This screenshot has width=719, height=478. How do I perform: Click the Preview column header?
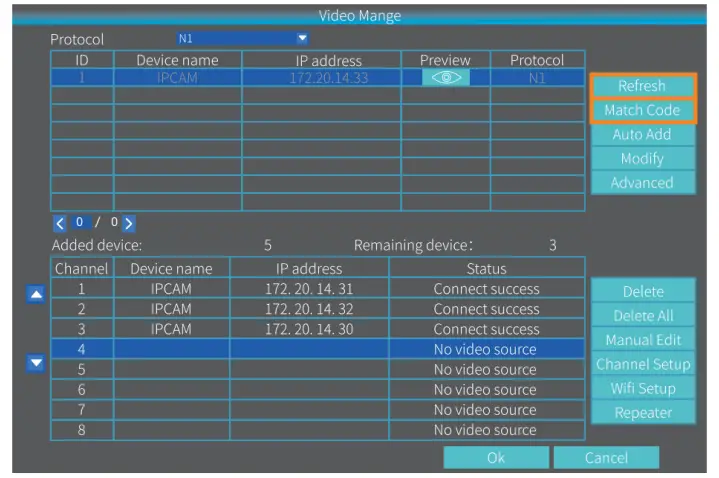(445, 60)
